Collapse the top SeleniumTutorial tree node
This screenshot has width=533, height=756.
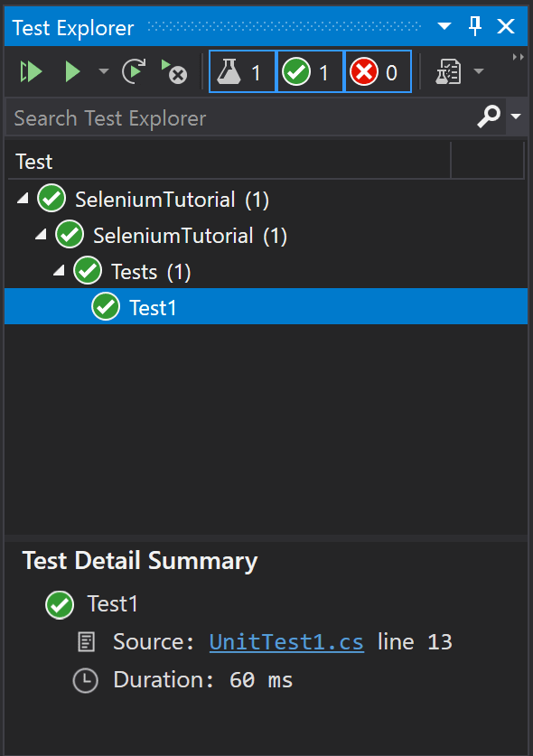pos(22,198)
